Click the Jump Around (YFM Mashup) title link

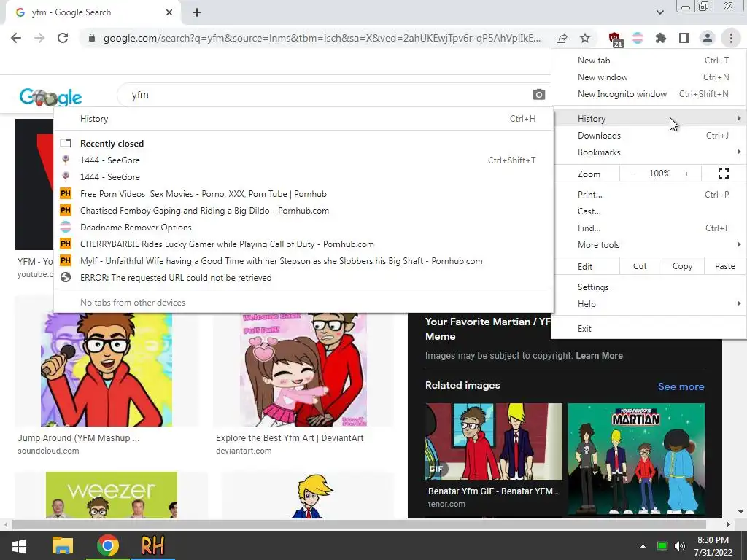pyautogui.click(x=79, y=438)
